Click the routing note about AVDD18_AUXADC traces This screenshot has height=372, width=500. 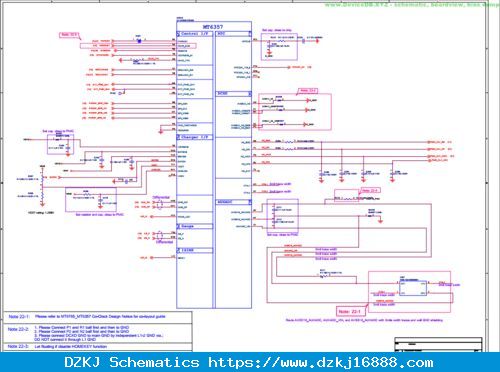[x=364, y=320]
